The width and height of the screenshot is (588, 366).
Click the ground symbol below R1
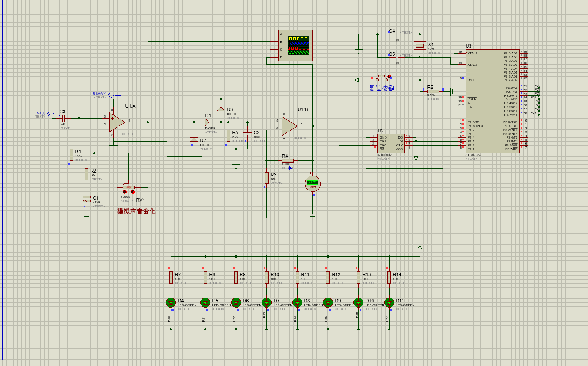click(x=71, y=177)
